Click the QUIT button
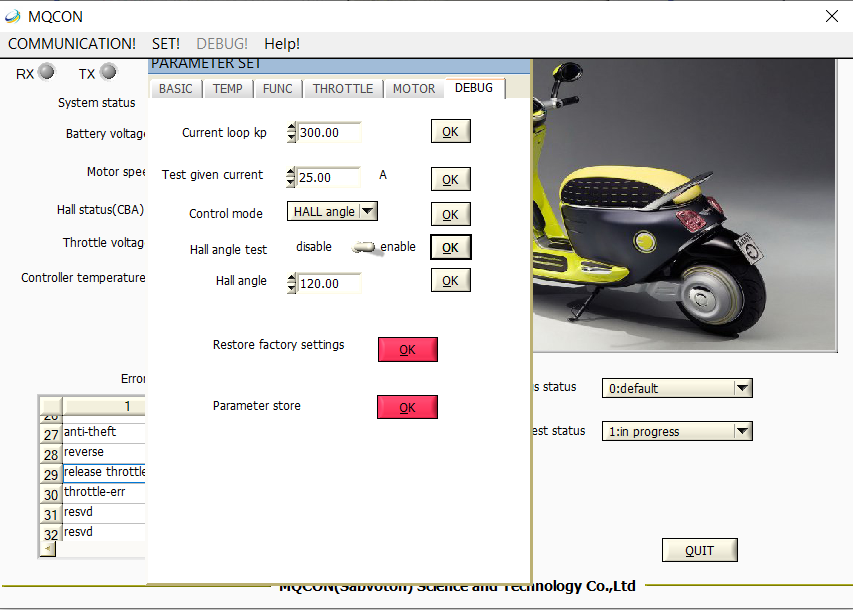 699,550
